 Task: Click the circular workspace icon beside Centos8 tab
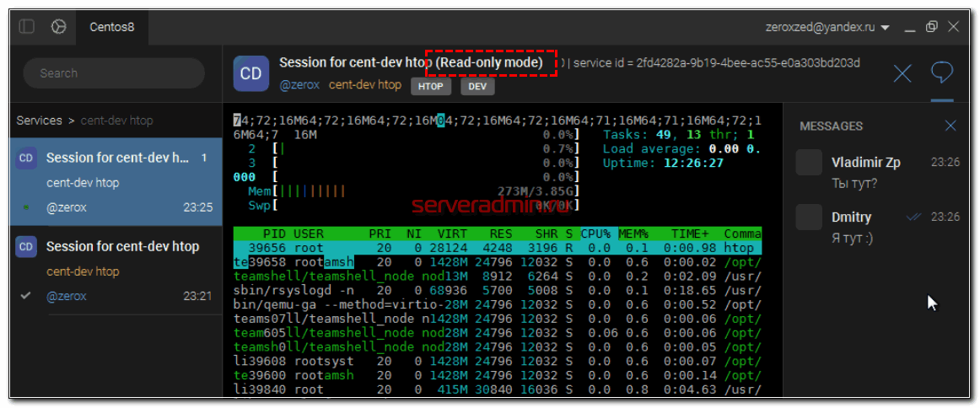click(x=58, y=27)
